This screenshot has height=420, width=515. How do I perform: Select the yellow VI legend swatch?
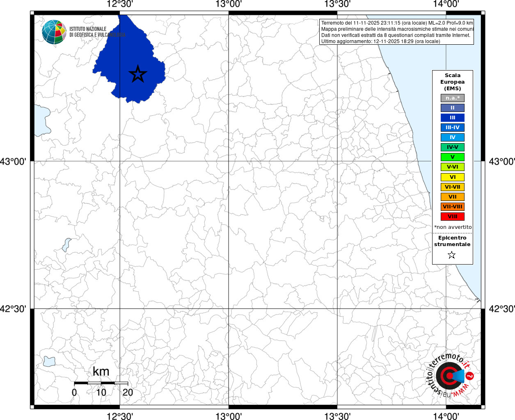tap(452, 177)
